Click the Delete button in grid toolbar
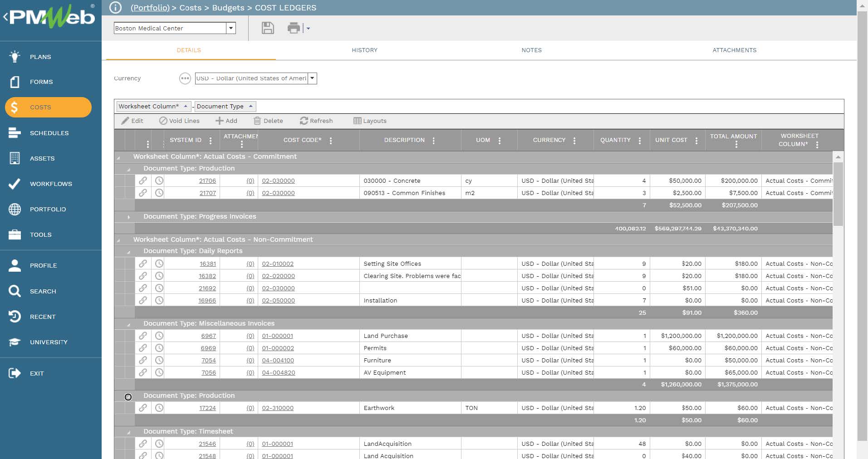The image size is (868, 459). pyautogui.click(x=268, y=121)
